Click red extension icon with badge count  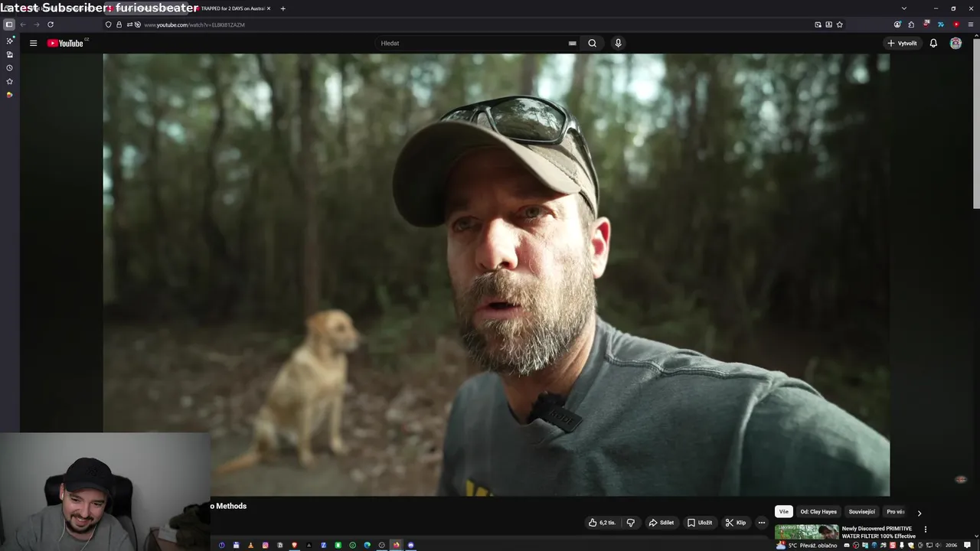(x=926, y=24)
